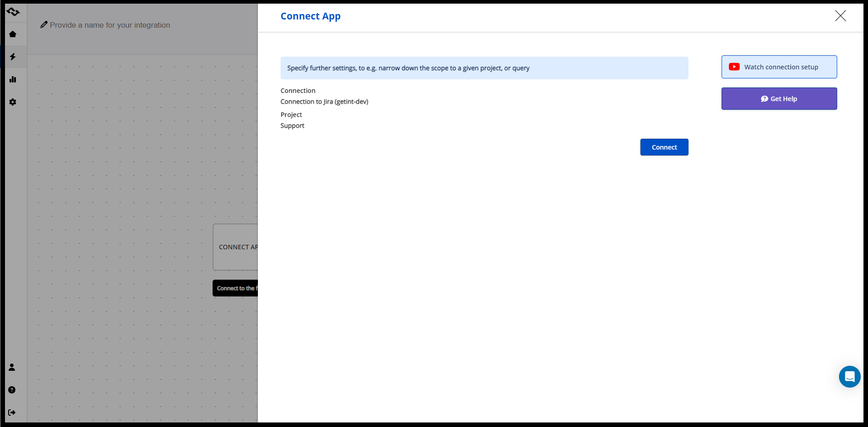Open the user profile icon
The image size is (868, 427).
[x=12, y=367]
